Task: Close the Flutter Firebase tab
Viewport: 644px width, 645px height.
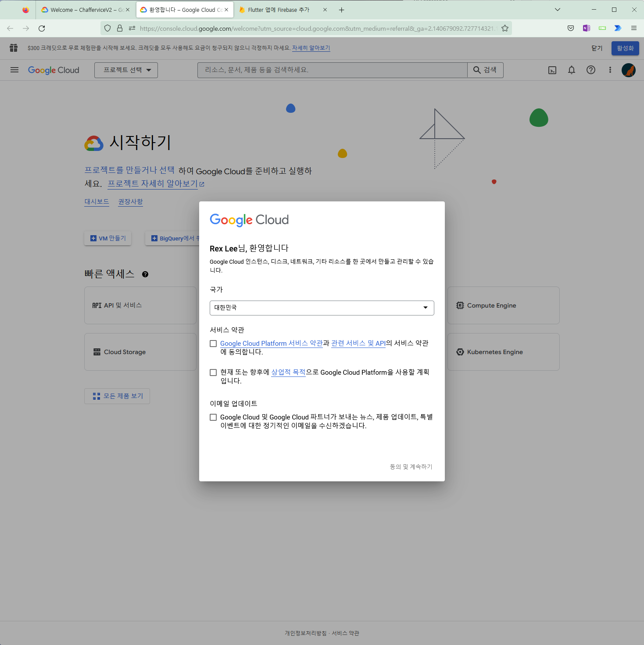Action: point(325,10)
